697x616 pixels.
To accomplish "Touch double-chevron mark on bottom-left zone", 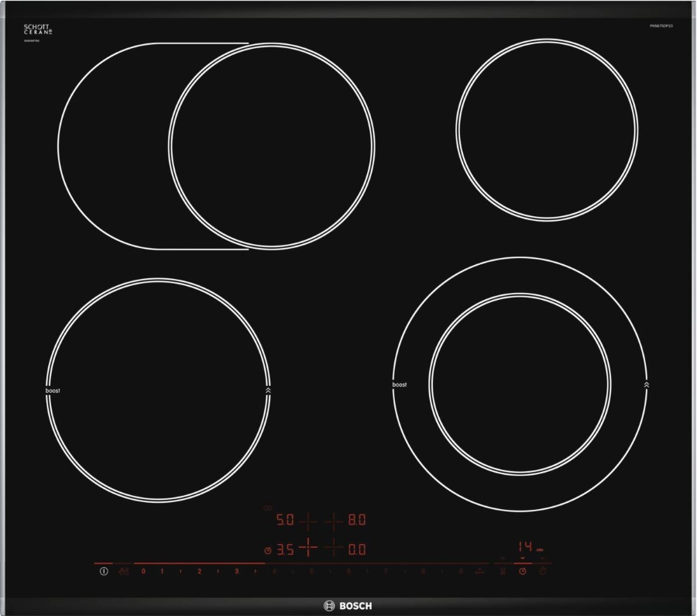I will [268, 391].
